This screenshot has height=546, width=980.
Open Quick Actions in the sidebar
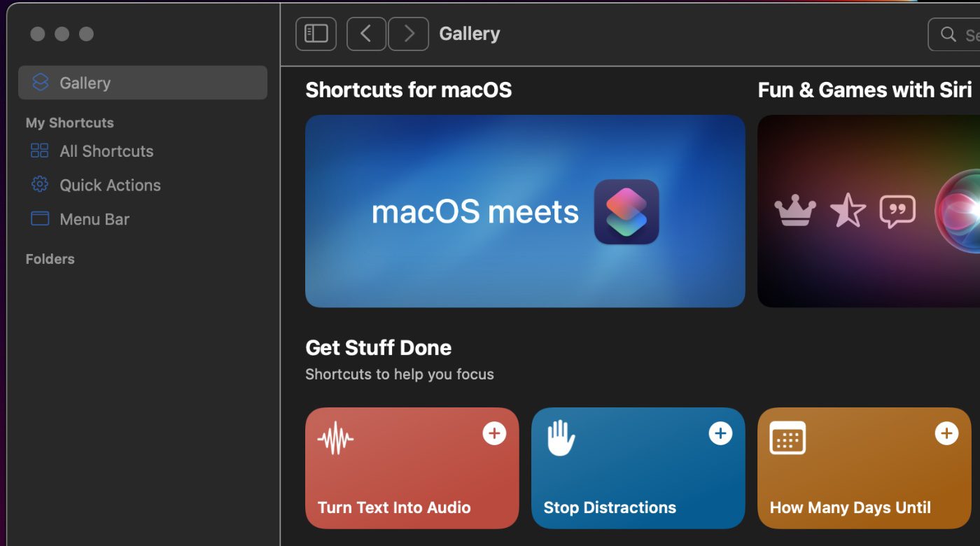tap(143, 185)
